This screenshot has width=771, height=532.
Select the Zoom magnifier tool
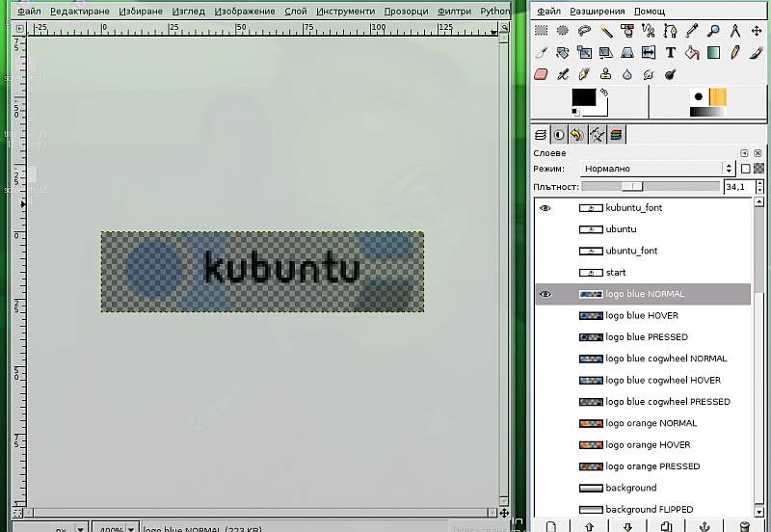(713, 31)
